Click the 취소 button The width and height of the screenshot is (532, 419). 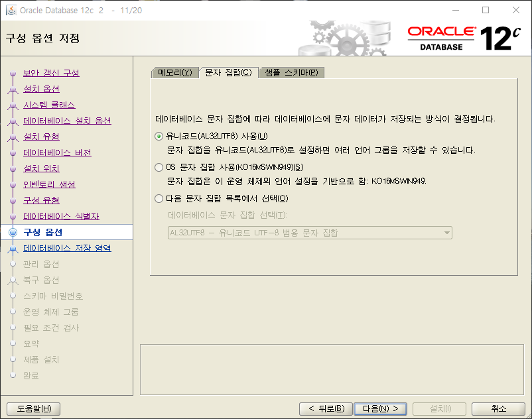pos(498,409)
